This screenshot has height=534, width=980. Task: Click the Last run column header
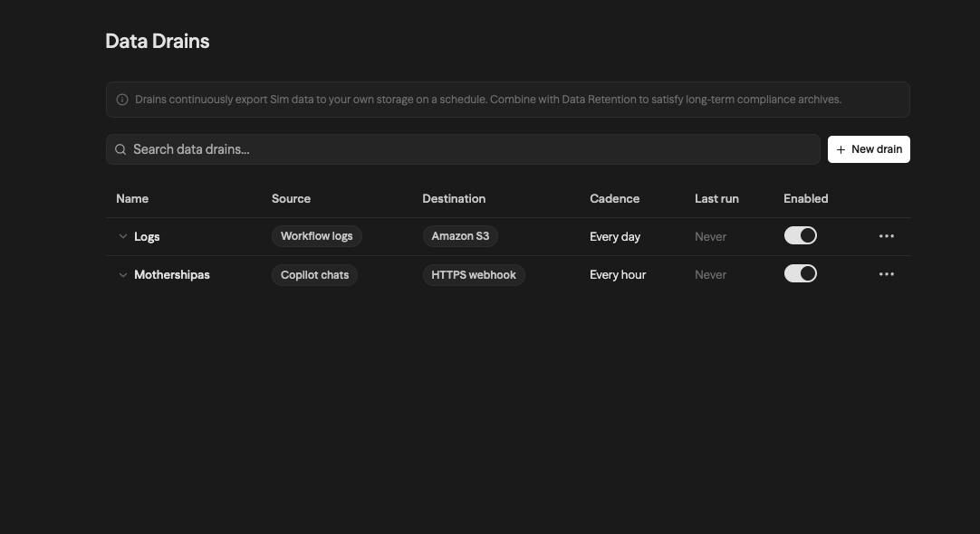coord(716,198)
